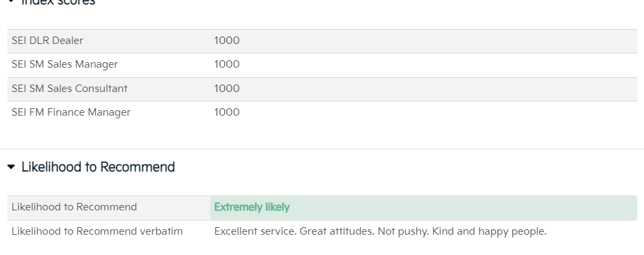
Task: Click the Finance Manager score value
Action: click(x=226, y=113)
